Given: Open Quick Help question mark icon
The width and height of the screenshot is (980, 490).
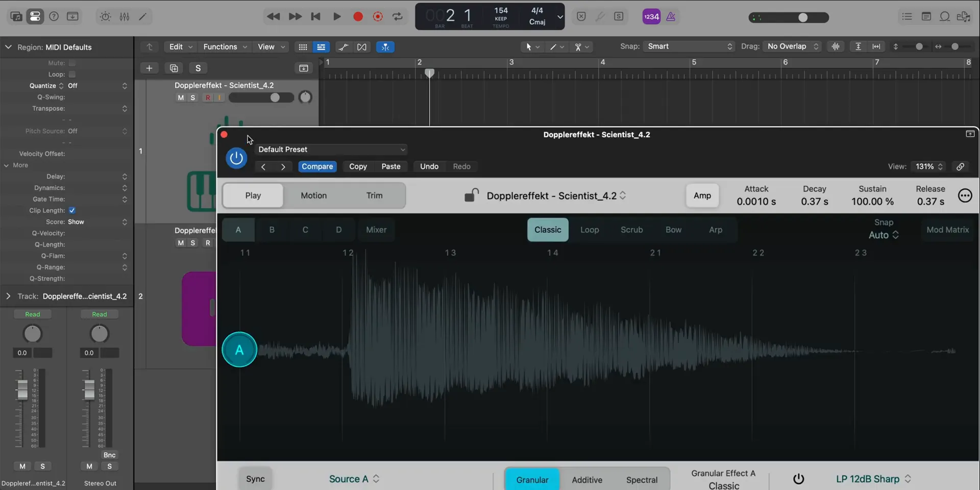Looking at the screenshot, I should click(x=54, y=16).
